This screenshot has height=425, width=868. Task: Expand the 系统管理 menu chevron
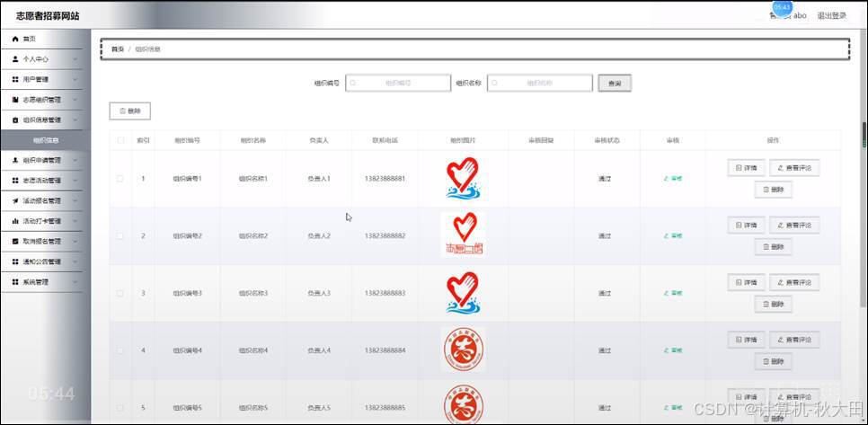pos(75,282)
